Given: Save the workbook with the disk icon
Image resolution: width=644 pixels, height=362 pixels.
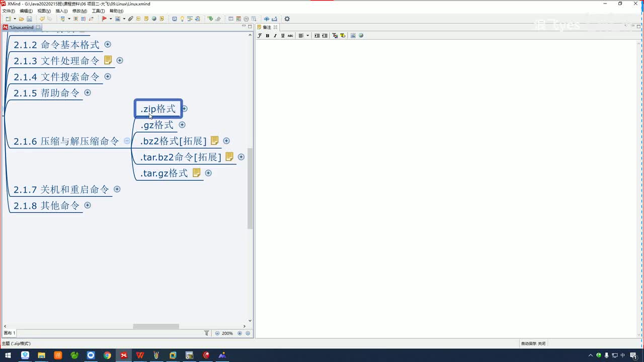Looking at the screenshot, I should (29, 19).
